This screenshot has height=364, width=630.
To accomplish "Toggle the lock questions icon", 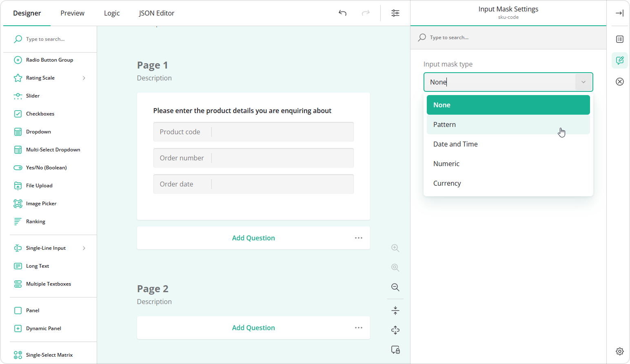I will (395, 350).
